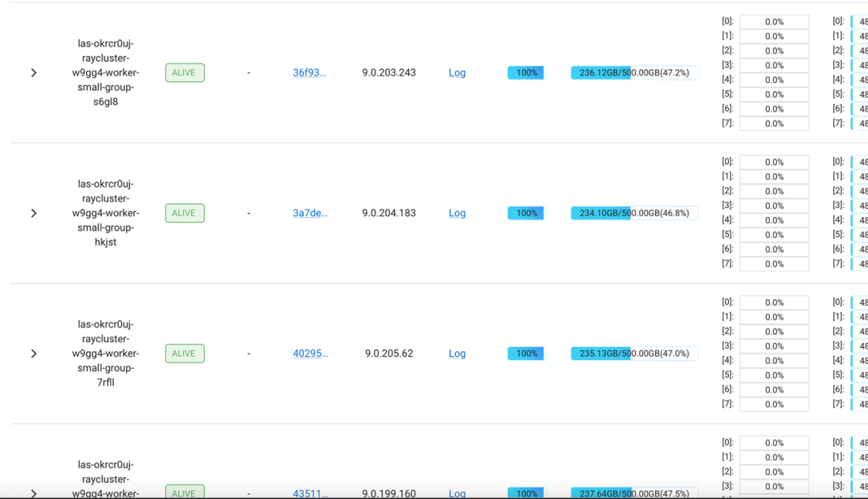Expand the row for worker small-group-hkjst
Image resolution: width=868 pixels, height=499 pixels.
point(34,213)
